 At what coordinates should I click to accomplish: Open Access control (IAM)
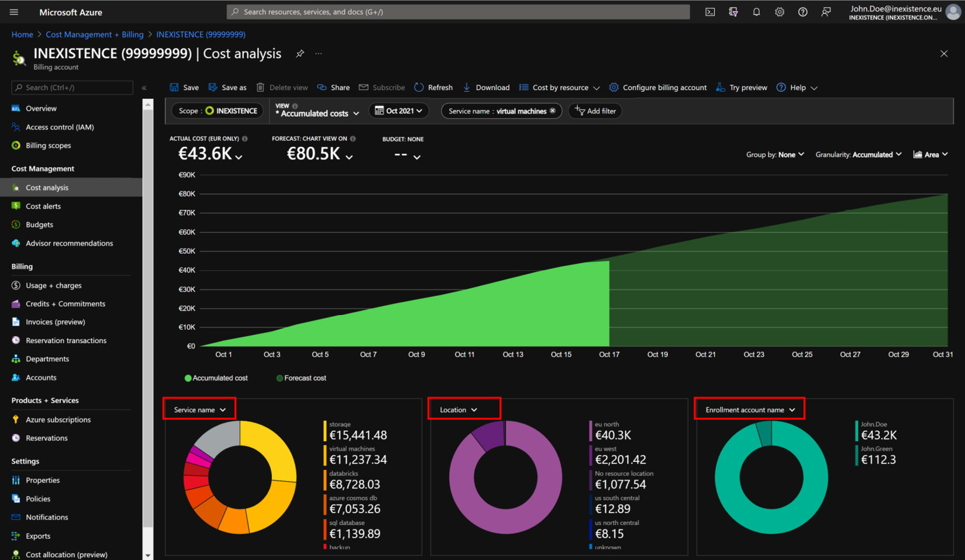(x=60, y=127)
